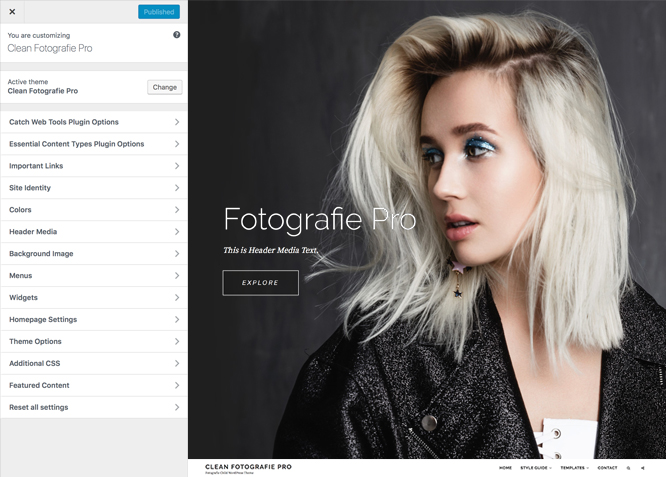Open the Contact menu item

(x=607, y=468)
